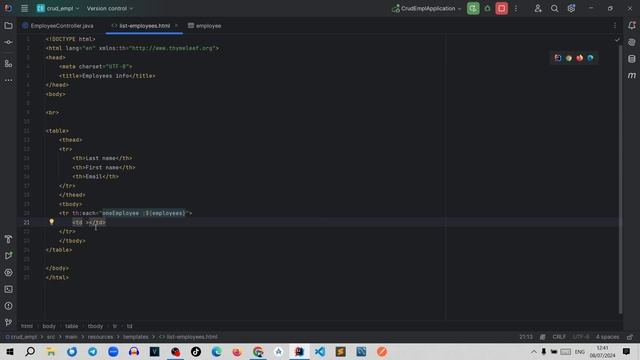The height and width of the screenshot is (360, 640).
Task: Switch to EmployeeController.java tab
Action: point(58,26)
